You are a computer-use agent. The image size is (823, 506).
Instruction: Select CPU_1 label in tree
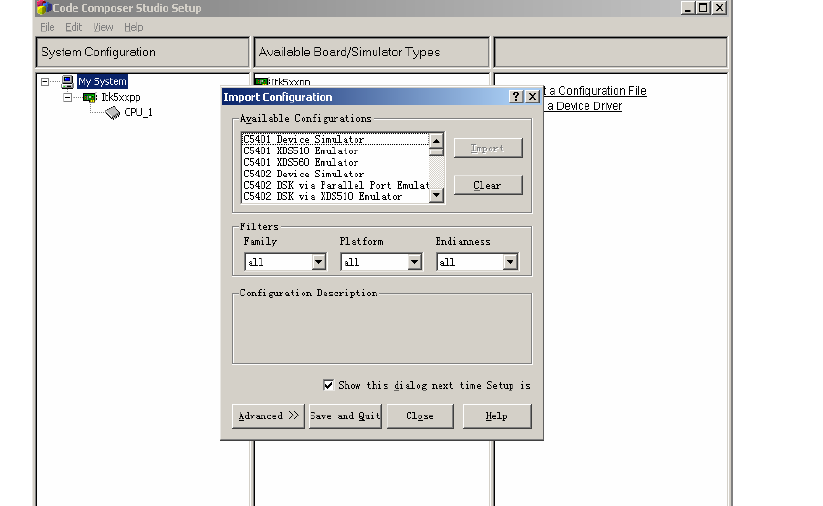tap(139, 112)
